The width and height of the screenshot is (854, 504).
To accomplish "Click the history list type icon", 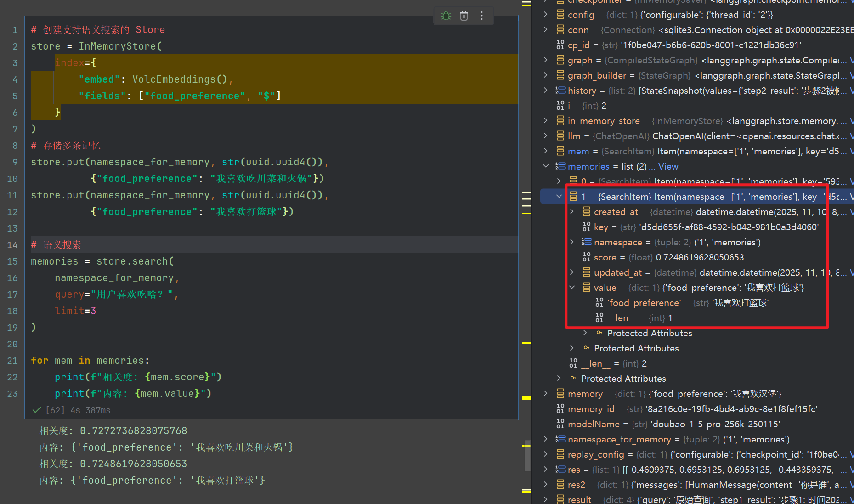I will (x=560, y=91).
